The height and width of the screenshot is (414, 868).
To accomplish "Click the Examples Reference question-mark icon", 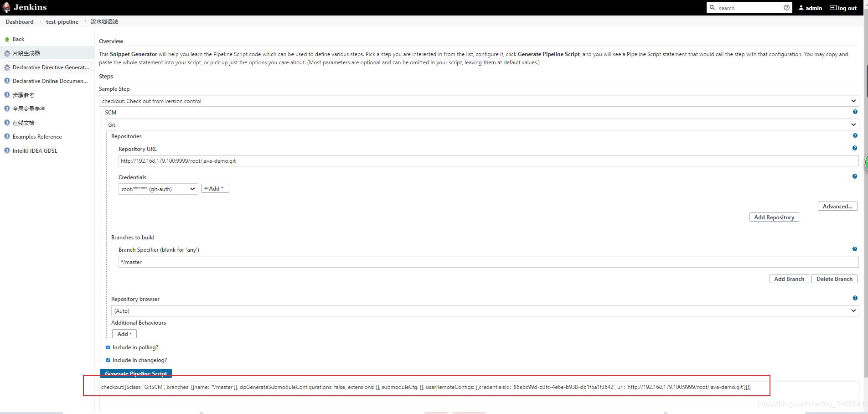I will click(x=7, y=136).
